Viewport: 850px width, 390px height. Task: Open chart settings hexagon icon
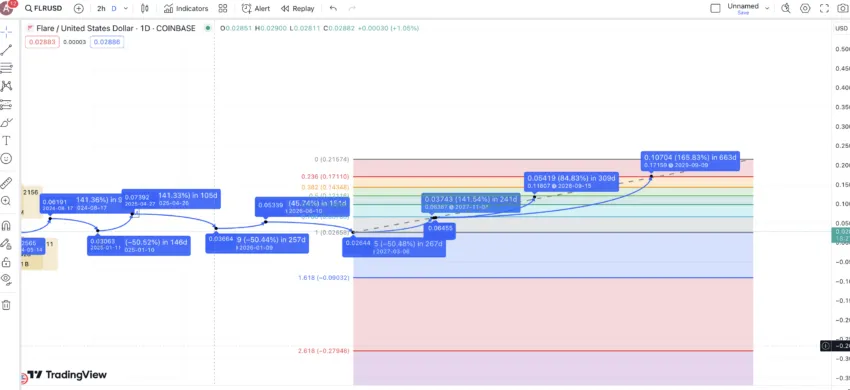click(x=805, y=8)
